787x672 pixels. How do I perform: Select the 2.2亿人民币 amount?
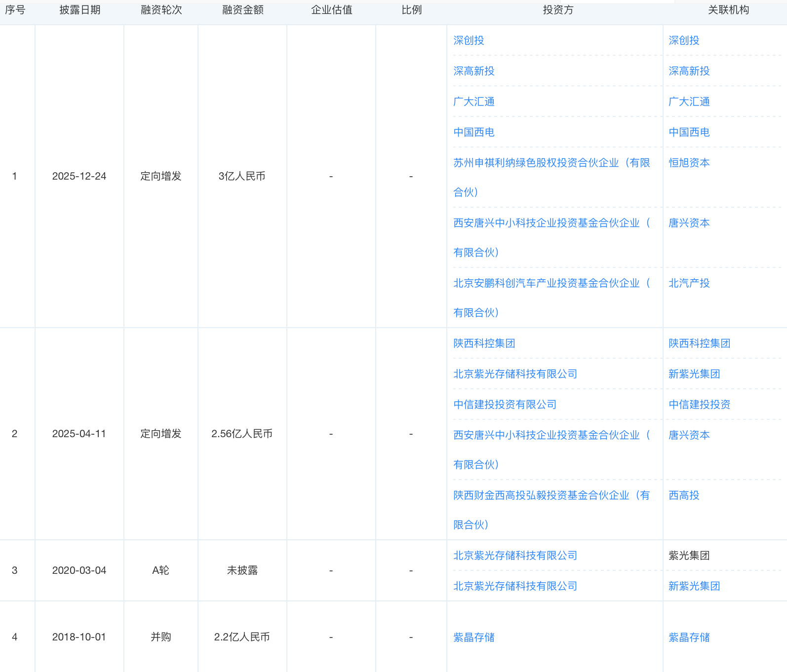[242, 637]
